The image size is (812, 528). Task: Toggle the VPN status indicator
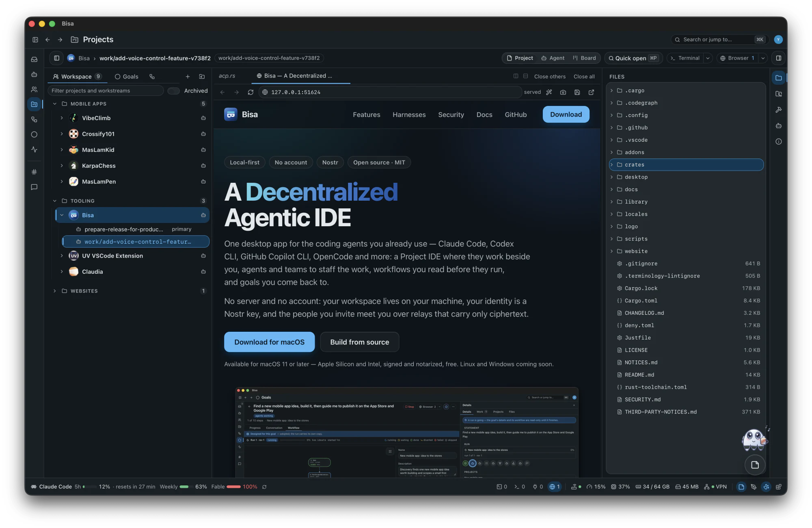click(x=715, y=487)
